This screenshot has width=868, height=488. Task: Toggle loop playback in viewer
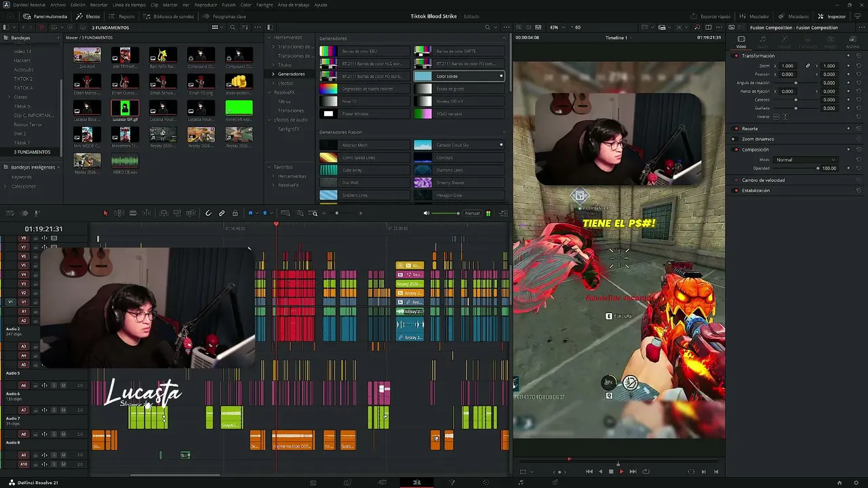(x=646, y=472)
